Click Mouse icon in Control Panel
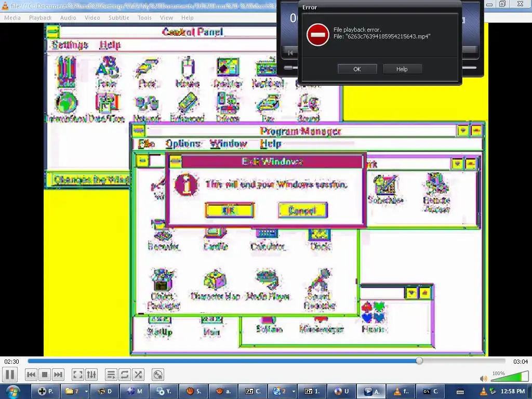 [x=188, y=72]
